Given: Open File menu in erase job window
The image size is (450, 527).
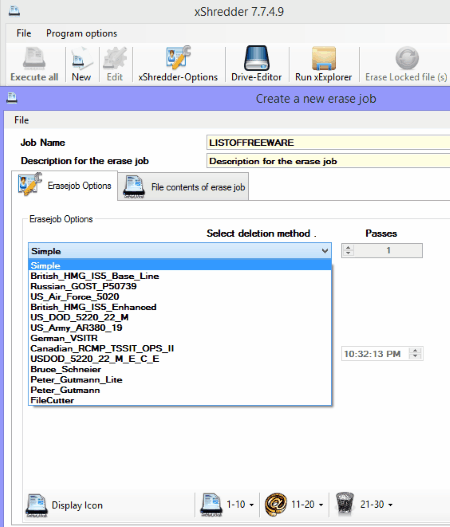Looking at the screenshot, I should point(22,120).
